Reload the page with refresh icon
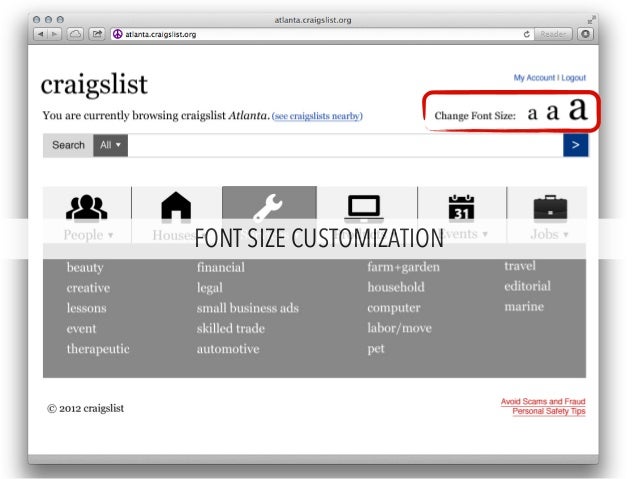The width and height of the screenshot is (638, 479). pos(527,34)
